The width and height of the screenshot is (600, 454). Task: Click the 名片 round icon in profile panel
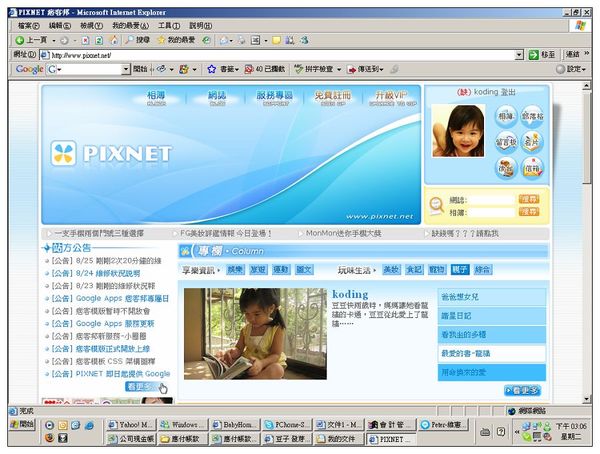(532, 142)
